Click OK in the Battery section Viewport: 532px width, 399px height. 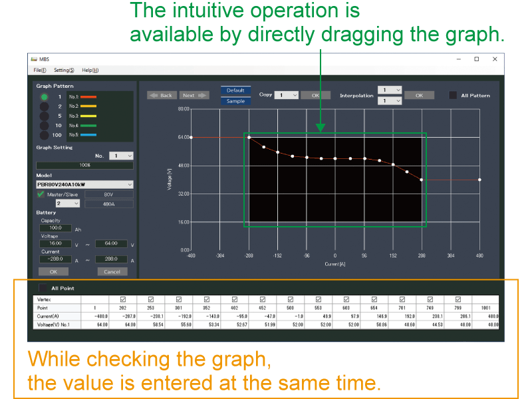pyautogui.click(x=54, y=271)
